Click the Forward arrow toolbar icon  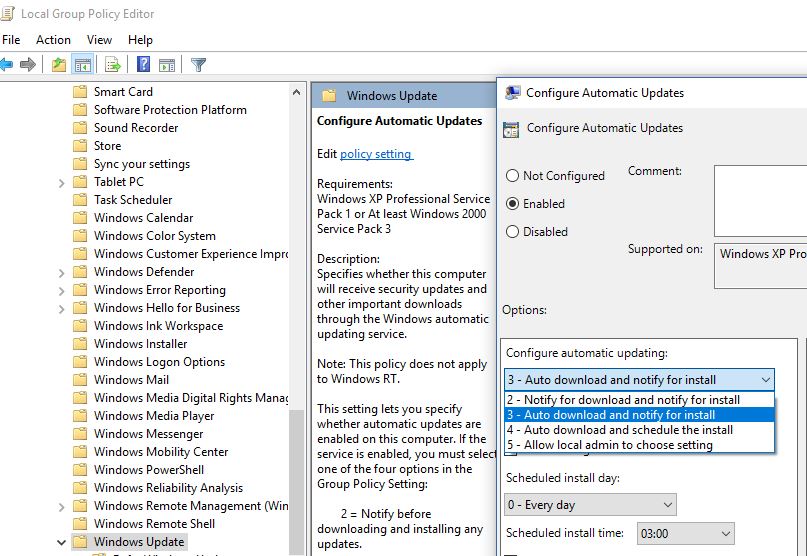28,65
